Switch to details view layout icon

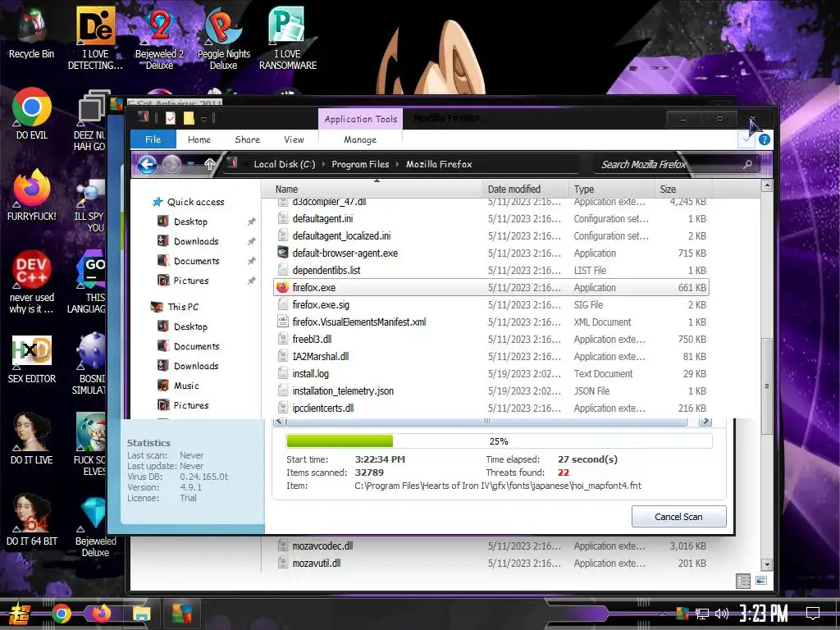743,581
